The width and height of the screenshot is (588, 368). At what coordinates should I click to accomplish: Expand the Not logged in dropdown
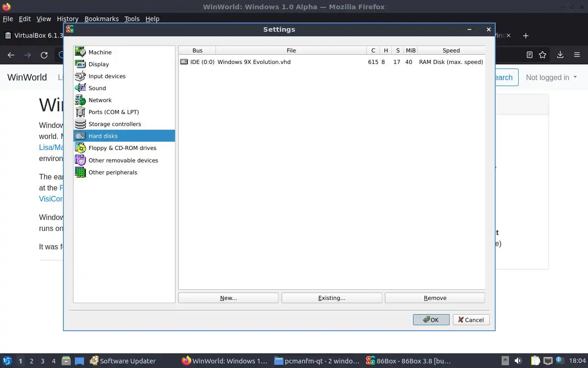[551, 77]
